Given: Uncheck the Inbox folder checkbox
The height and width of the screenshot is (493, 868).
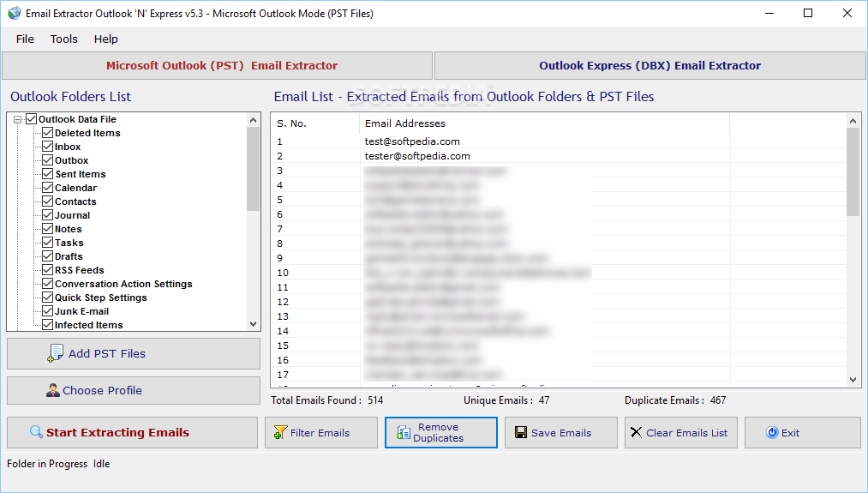Looking at the screenshot, I should click(48, 147).
